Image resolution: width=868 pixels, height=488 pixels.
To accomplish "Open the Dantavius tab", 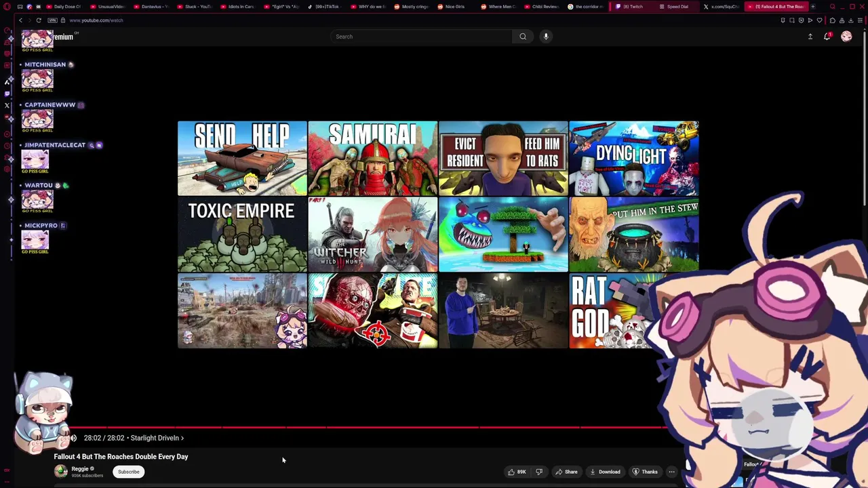I will pyautogui.click(x=151, y=7).
